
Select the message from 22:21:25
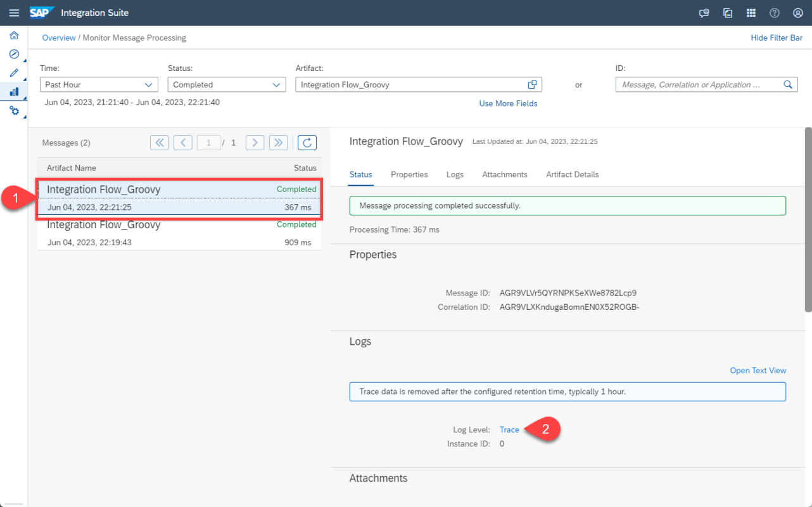(179, 198)
